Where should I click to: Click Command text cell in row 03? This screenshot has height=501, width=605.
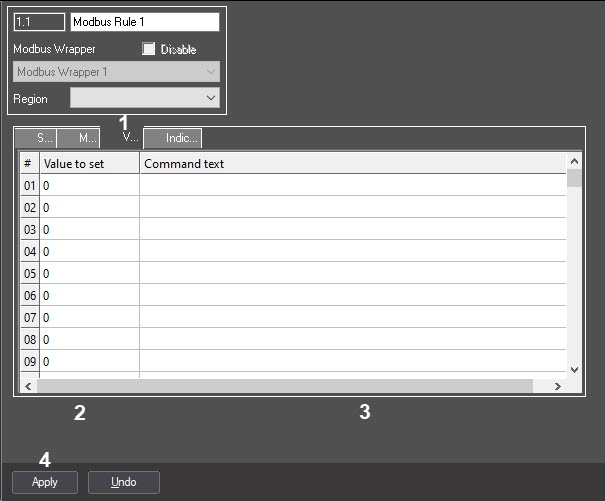[353, 230]
